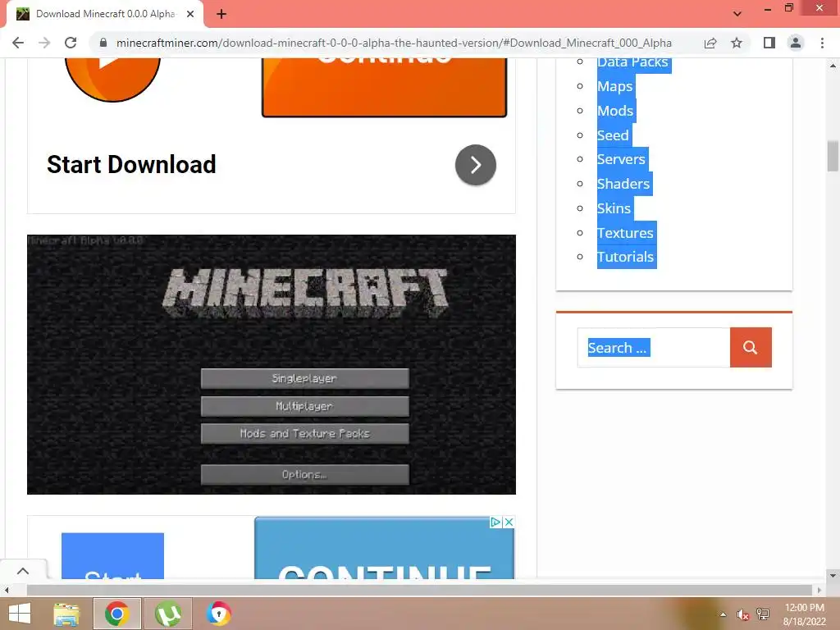The image size is (840, 630).
Task: Open the Maps category link
Action: click(x=615, y=86)
